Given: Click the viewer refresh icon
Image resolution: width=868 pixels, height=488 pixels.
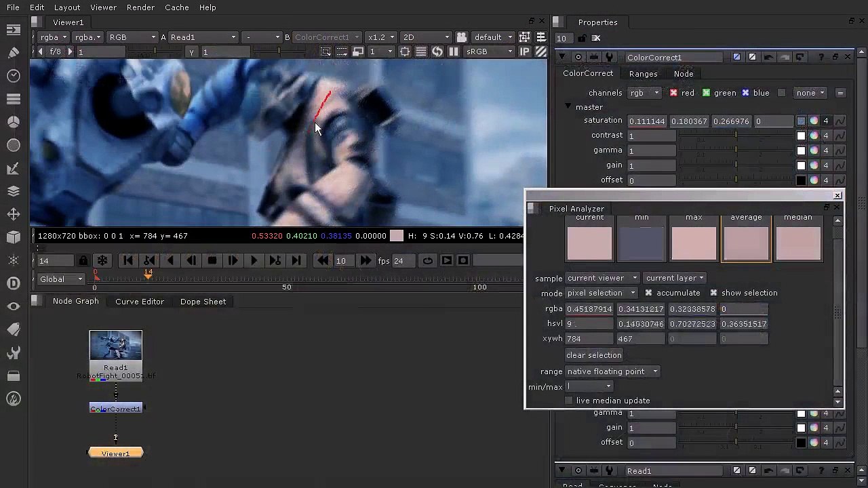Looking at the screenshot, I should (437, 52).
